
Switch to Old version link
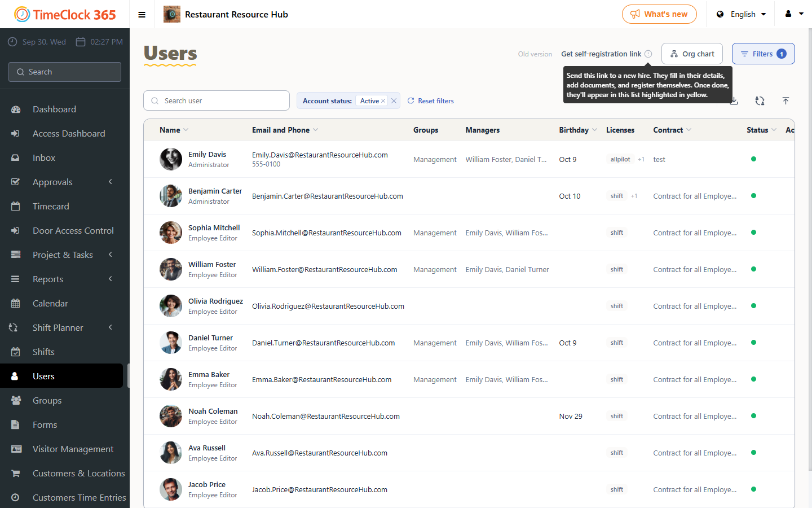tap(535, 54)
